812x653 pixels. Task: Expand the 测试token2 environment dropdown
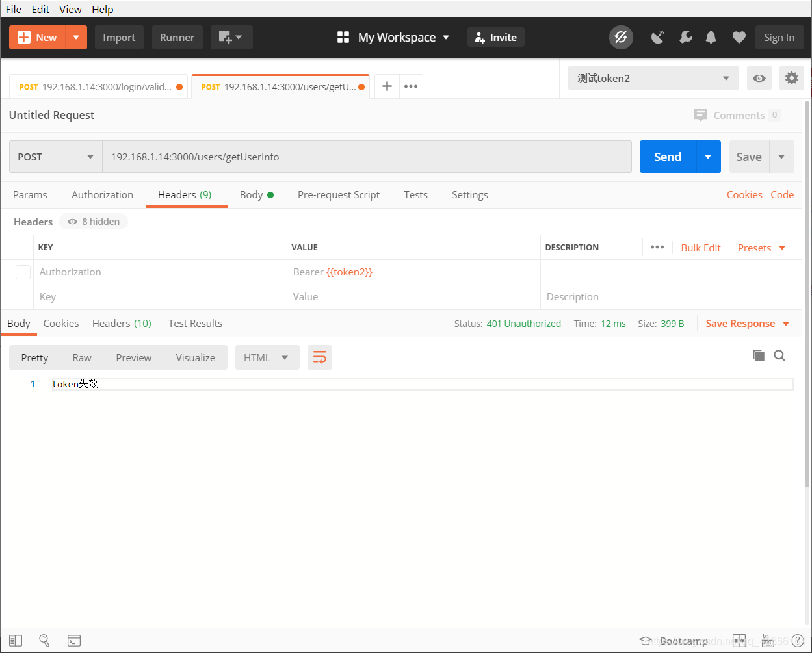[x=653, y=79]
